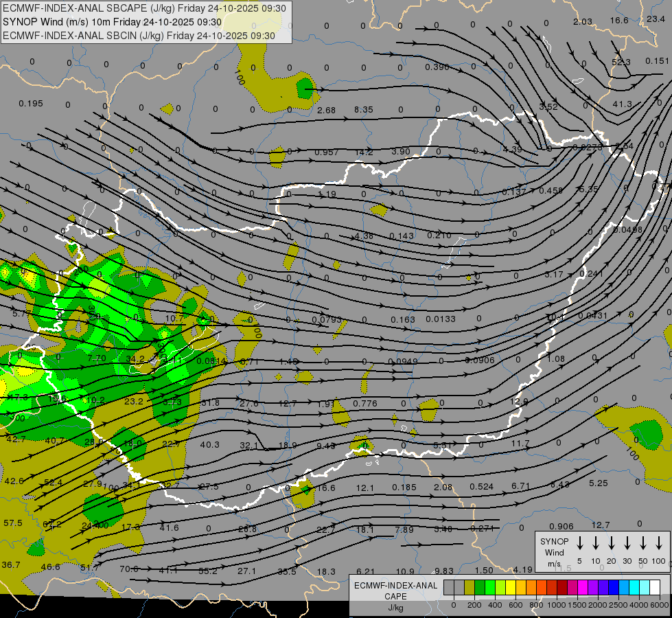Viewport: 672px width, 618px height.
Task: Click the map value 0.151
Action: [x=657, y=61]
